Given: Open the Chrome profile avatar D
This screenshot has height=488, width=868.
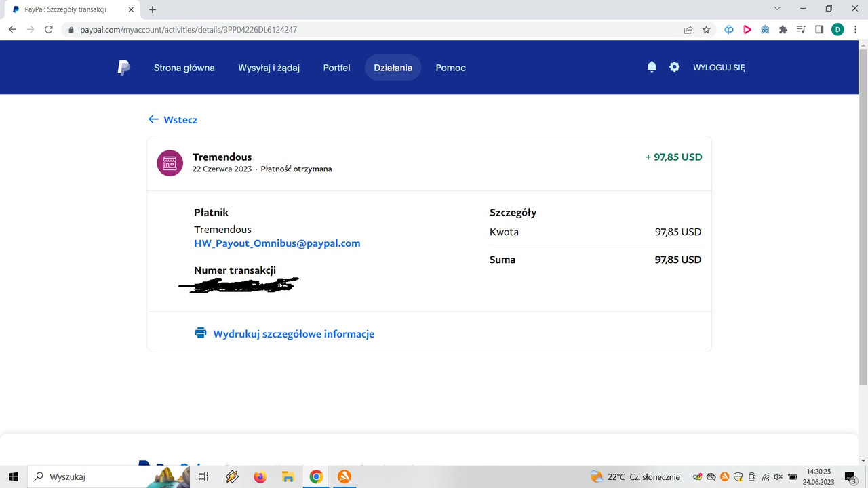Looking at the screenshot, I should pos(837,30).
